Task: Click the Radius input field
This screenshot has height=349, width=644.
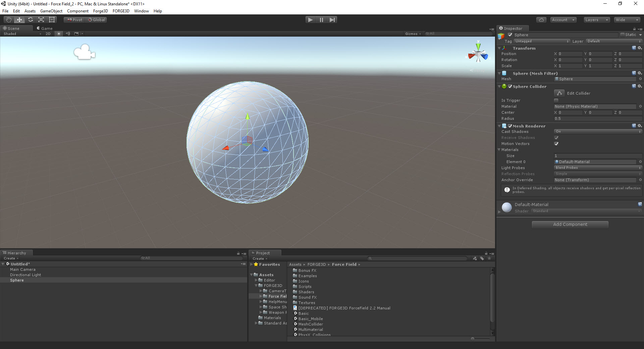Action: 598,118
